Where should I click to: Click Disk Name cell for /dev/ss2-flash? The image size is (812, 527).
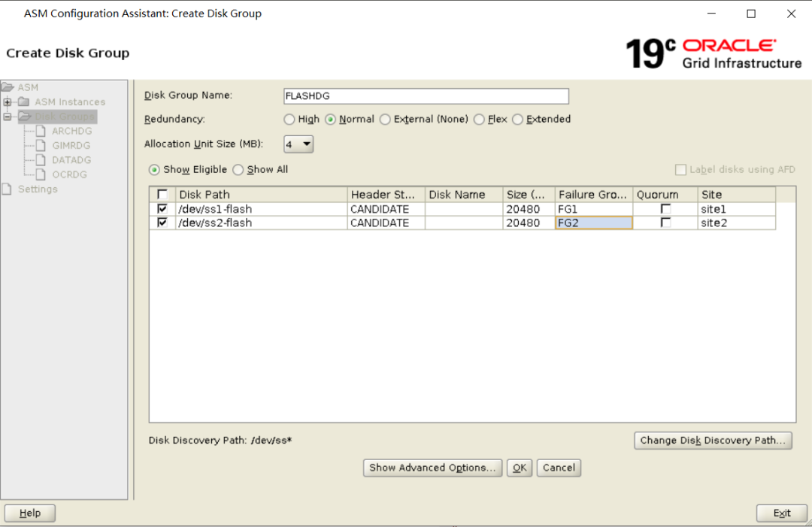(x=463, y=223)
